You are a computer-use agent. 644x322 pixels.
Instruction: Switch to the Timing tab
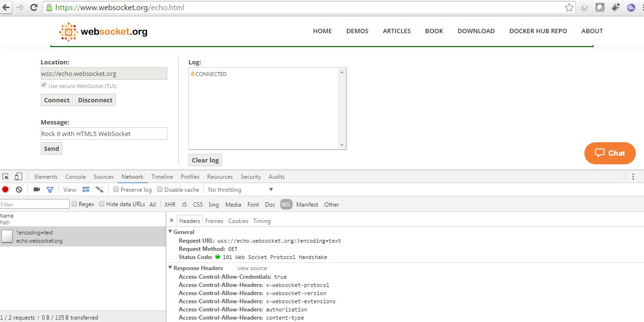pyautogui.click(x=262, y=221)
